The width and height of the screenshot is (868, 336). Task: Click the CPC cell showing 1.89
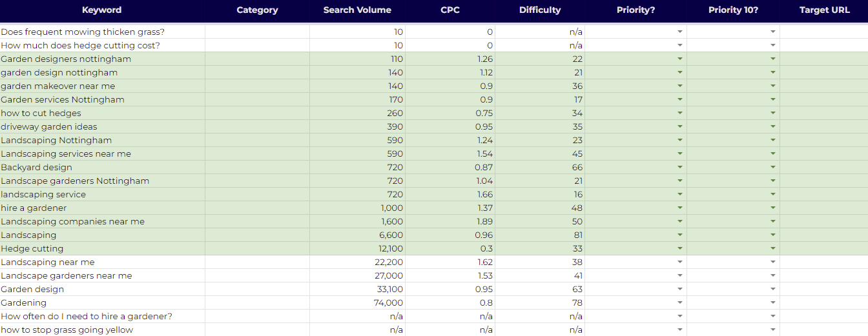484,222
